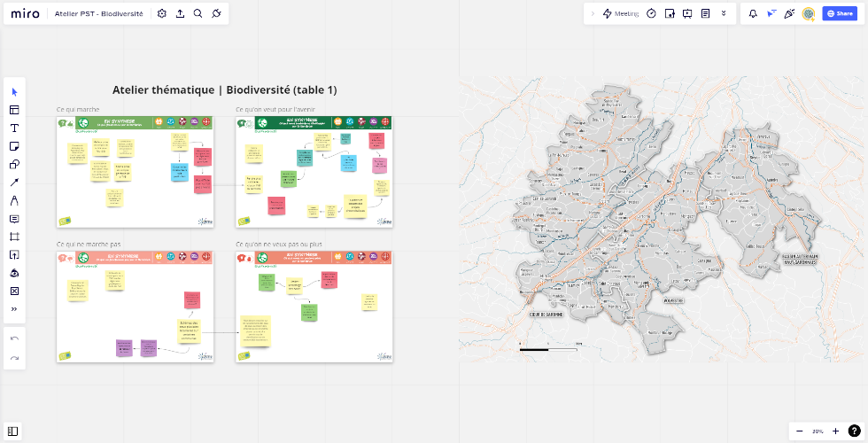The width and height of the screenshot is (868, 443).
Task: Select the Connection line arrow tool
Action: click(x=14, y=183)
